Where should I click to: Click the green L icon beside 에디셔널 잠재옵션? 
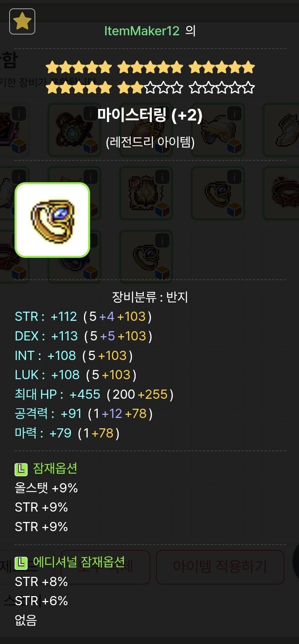pyautogui.click(x=21, y=563)
